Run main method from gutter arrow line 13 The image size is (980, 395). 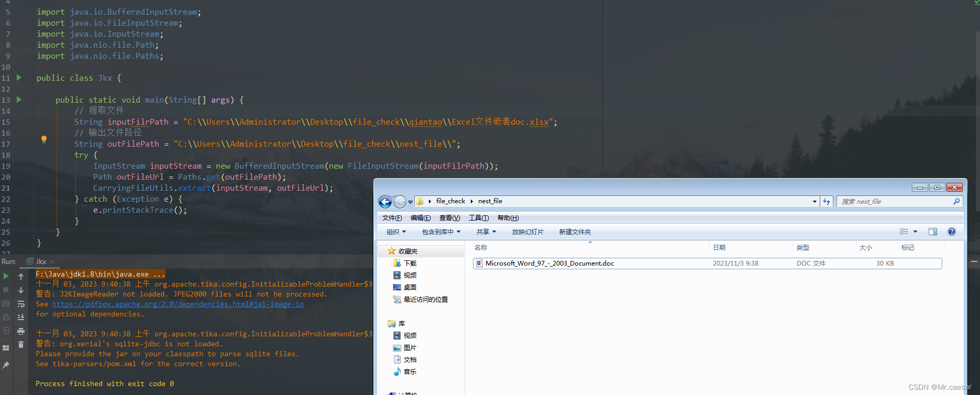tap(19, 100)
